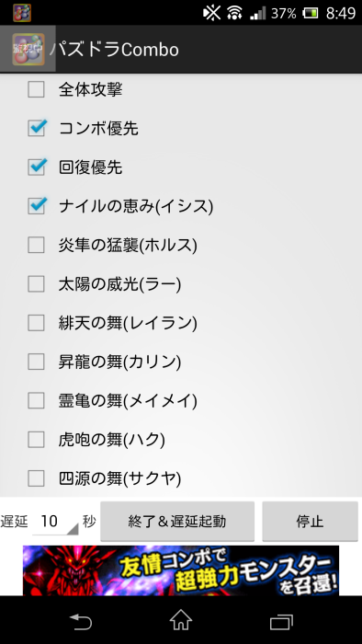Tap the 停止 button

click(310, 522)
